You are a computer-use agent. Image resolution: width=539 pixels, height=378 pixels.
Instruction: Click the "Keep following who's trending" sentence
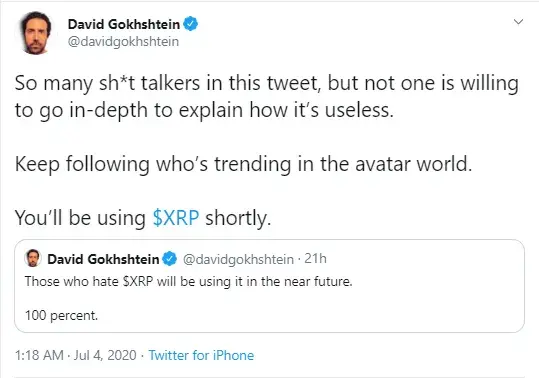point(243,164)
